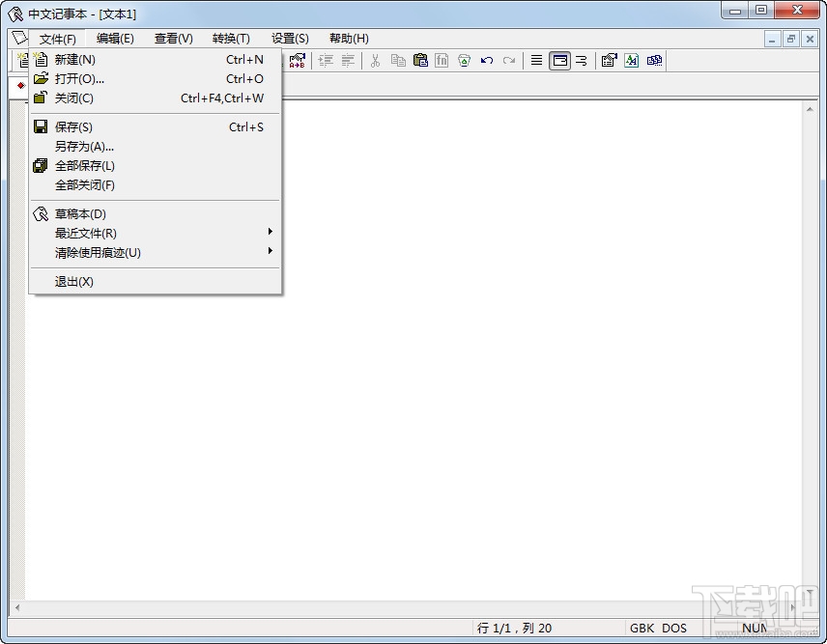Maximize the main 中文记事本 window
The image size is (827, 644).
(761, 11)
